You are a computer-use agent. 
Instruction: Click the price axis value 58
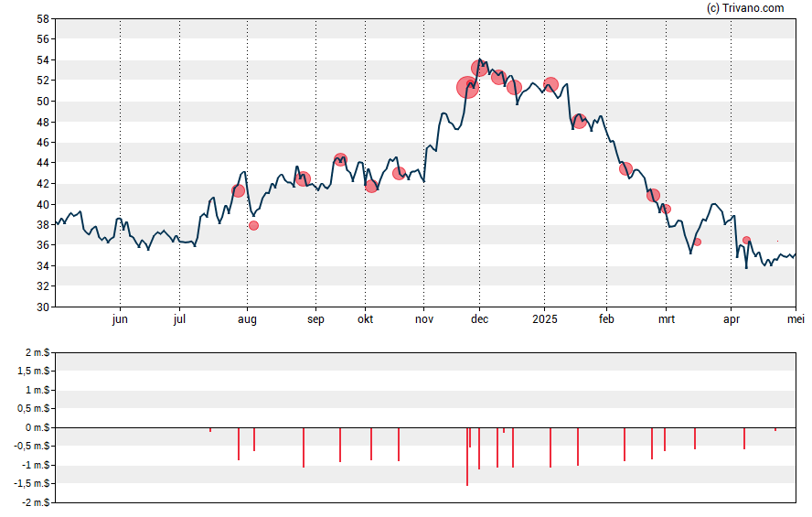43,19
